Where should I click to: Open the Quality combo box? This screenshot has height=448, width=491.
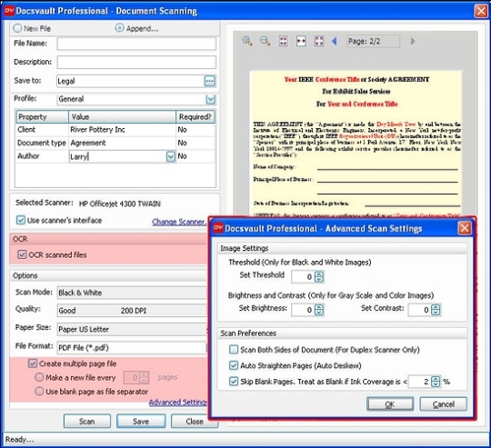click(132, 311)
